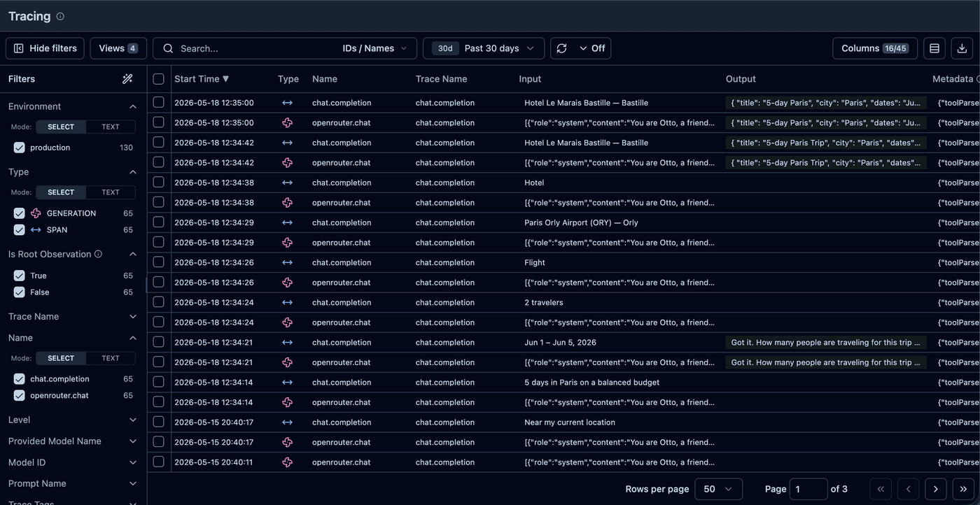
Task: Switch Name filter mode to TEXT
Action: coord(111,358)
